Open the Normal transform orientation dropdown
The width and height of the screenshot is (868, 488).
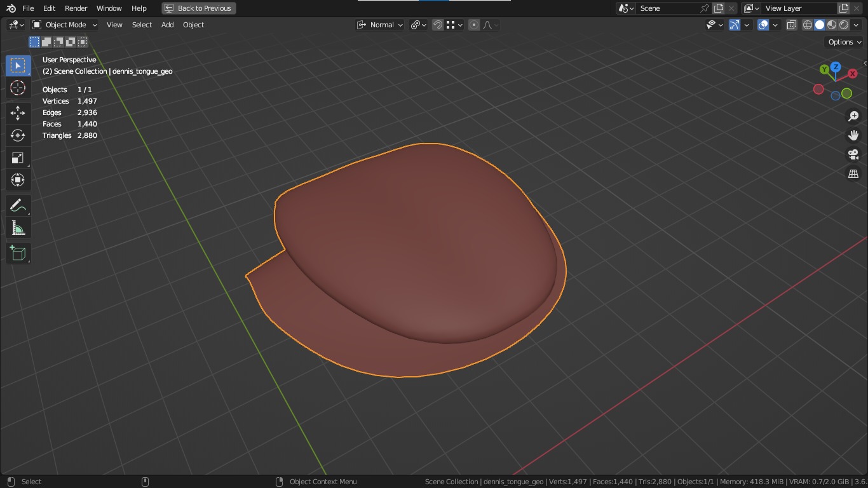380,25
